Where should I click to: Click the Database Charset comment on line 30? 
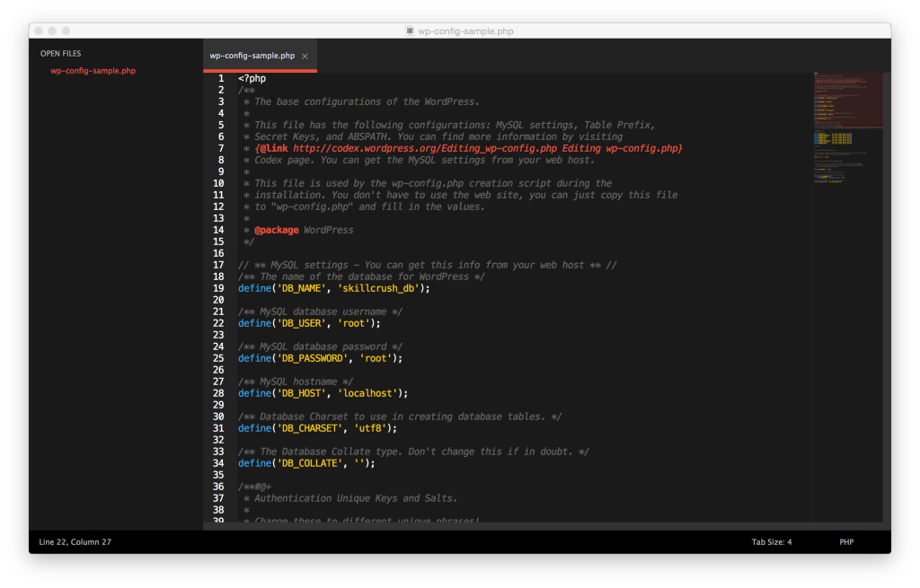point(400,417)
